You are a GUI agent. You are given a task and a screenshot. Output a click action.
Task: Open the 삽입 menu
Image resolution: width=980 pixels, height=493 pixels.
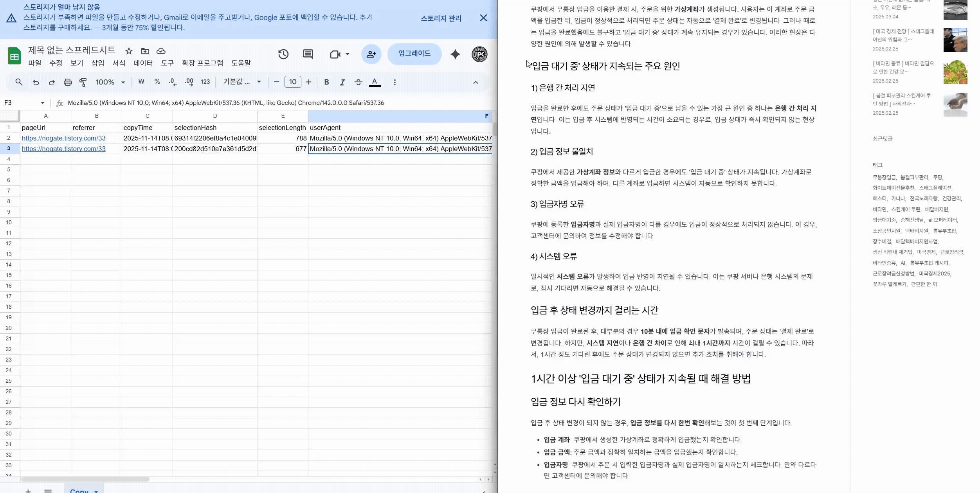98,63
